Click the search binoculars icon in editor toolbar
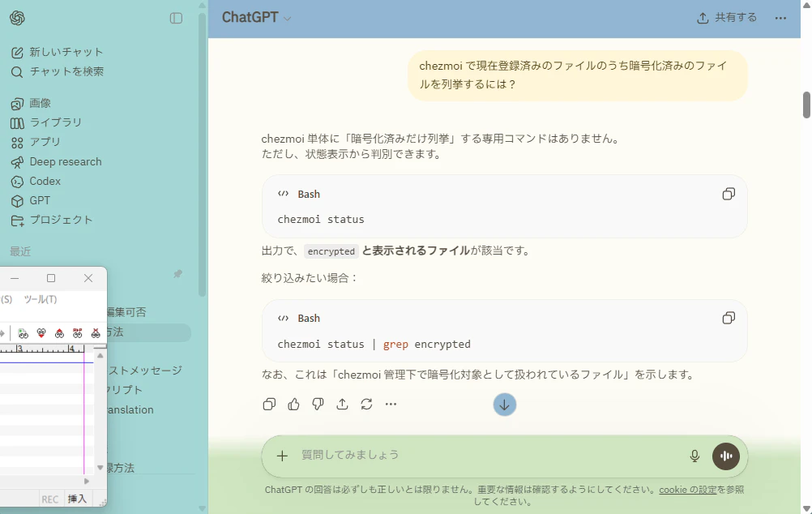This screenshot has width=812, height=514. pyautogui.click(x=23, y=333)
